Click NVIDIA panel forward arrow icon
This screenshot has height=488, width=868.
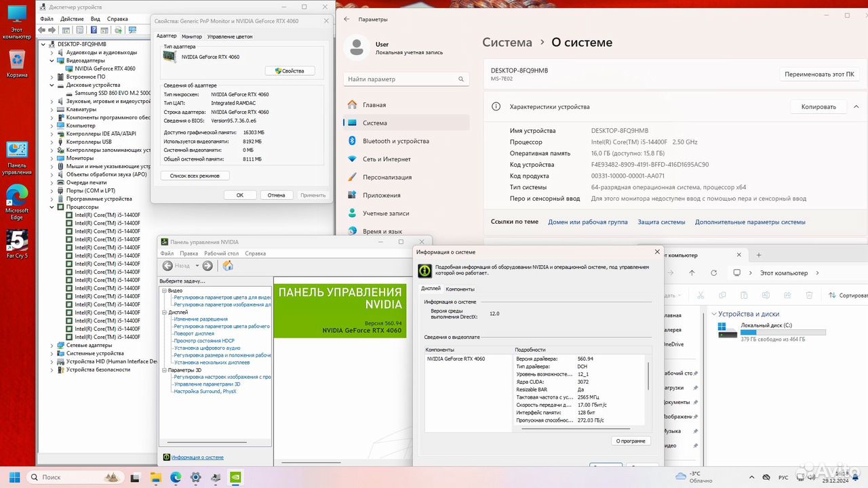208,266
